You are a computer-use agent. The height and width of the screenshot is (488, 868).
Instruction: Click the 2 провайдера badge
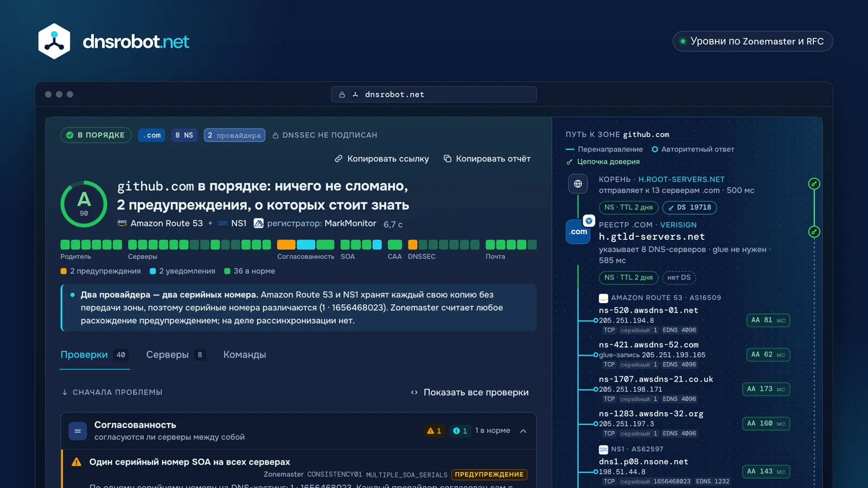click(x=234, y=135)
